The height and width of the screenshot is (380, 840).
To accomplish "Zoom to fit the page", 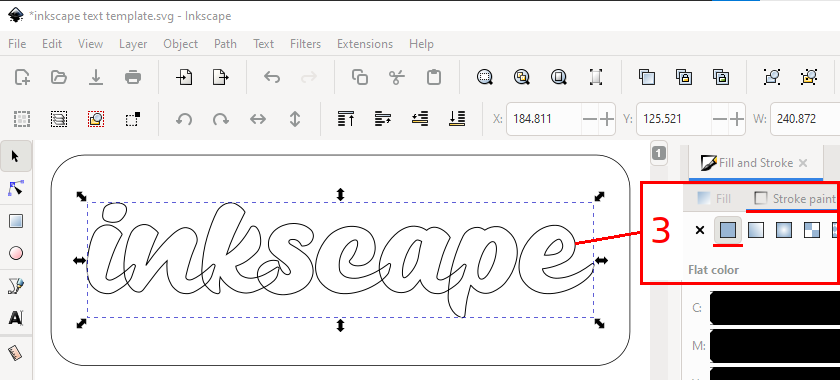I will pos(559,77).
